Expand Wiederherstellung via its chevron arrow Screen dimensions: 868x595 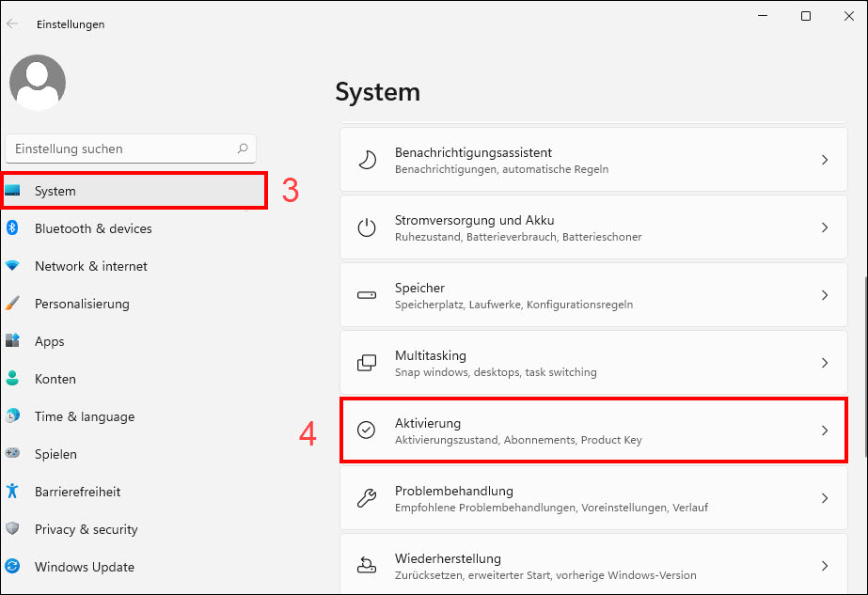(x=825, y=566)
